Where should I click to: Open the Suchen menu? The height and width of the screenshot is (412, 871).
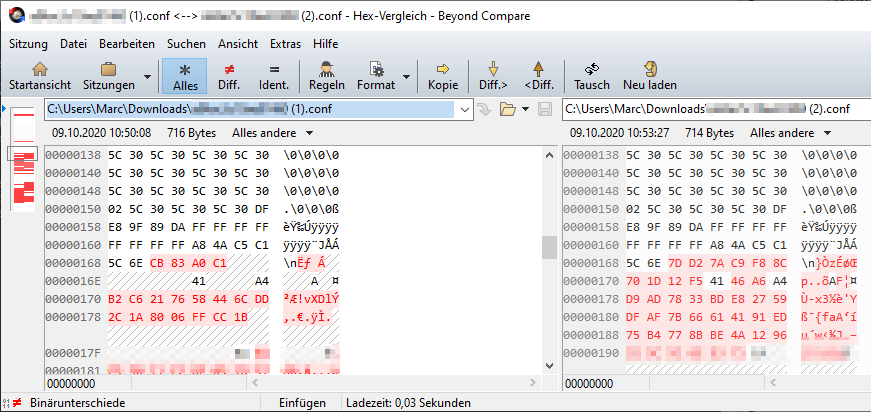coord(186,44)
